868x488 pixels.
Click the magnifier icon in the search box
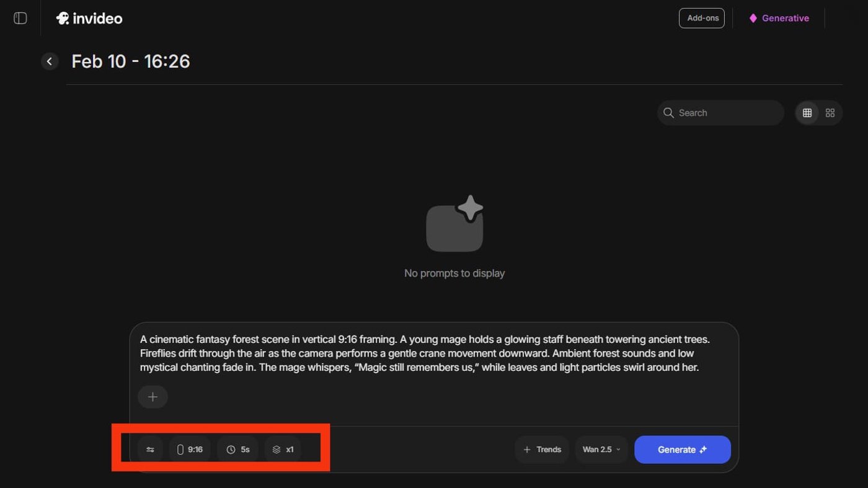tap(668, 113)
